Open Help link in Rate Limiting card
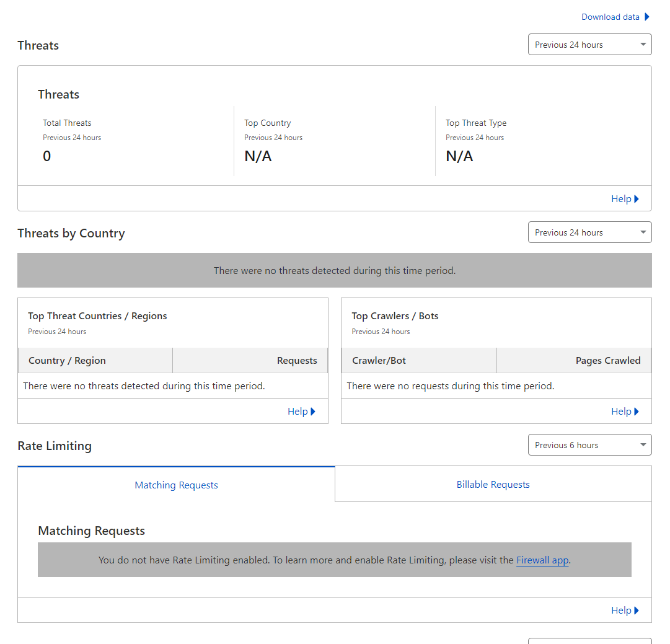Screen dimensions: 670x644 point(625,611)
